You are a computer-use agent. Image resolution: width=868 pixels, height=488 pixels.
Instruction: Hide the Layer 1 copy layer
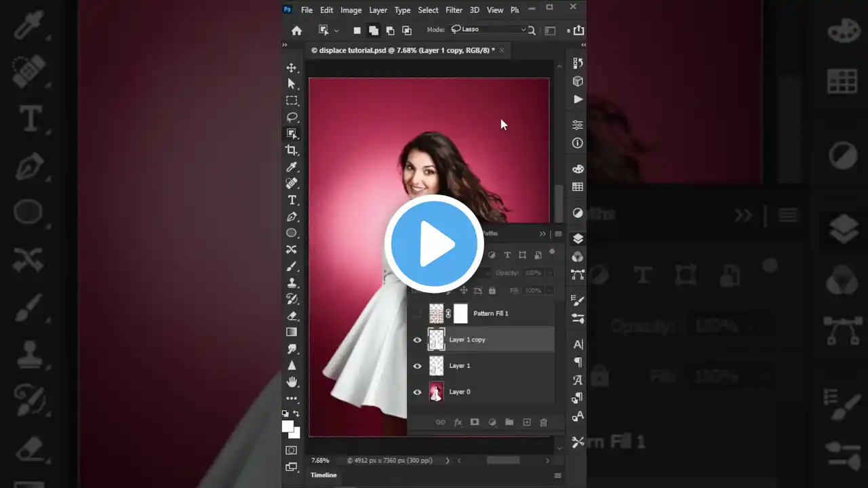[417, 340]
